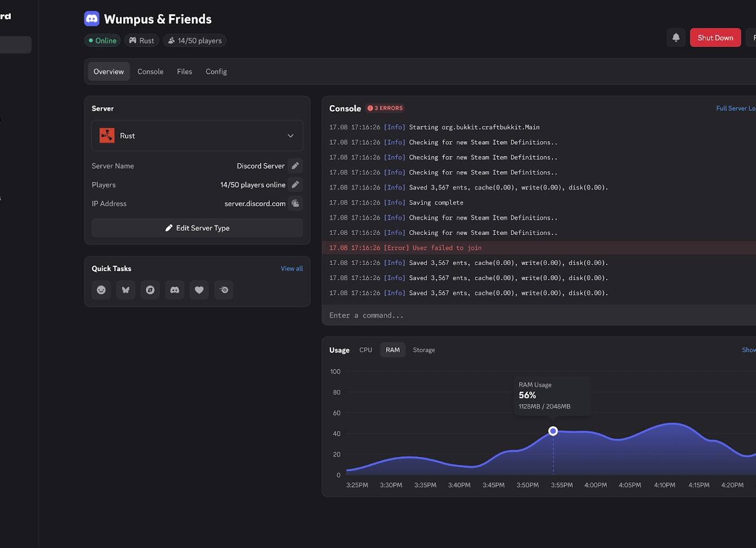The height and width of the screenshot is (548, 756).
Task: Click the 4:10PM time axis label
Action: (x=664, y=485)
